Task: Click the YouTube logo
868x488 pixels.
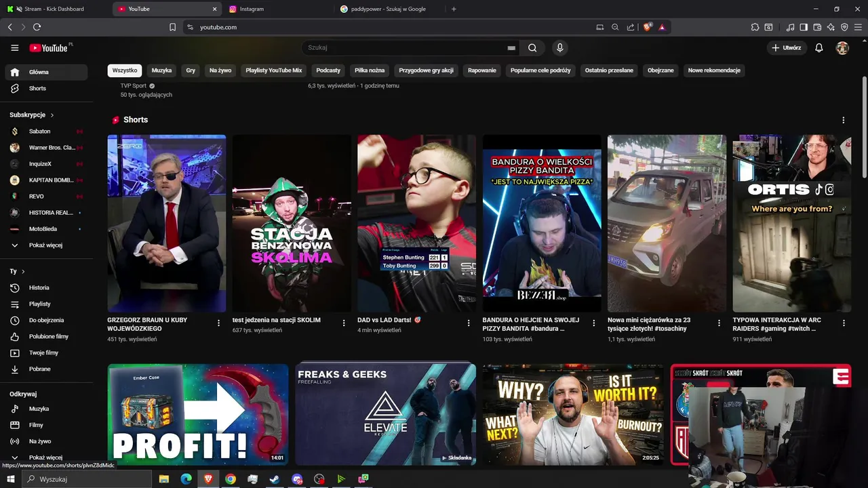Action: 50,48
